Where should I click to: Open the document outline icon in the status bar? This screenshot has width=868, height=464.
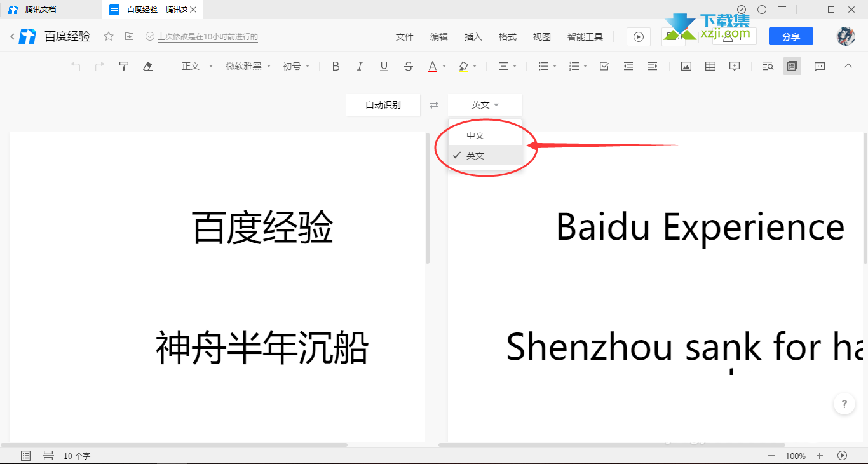click(x=26, y=456)
